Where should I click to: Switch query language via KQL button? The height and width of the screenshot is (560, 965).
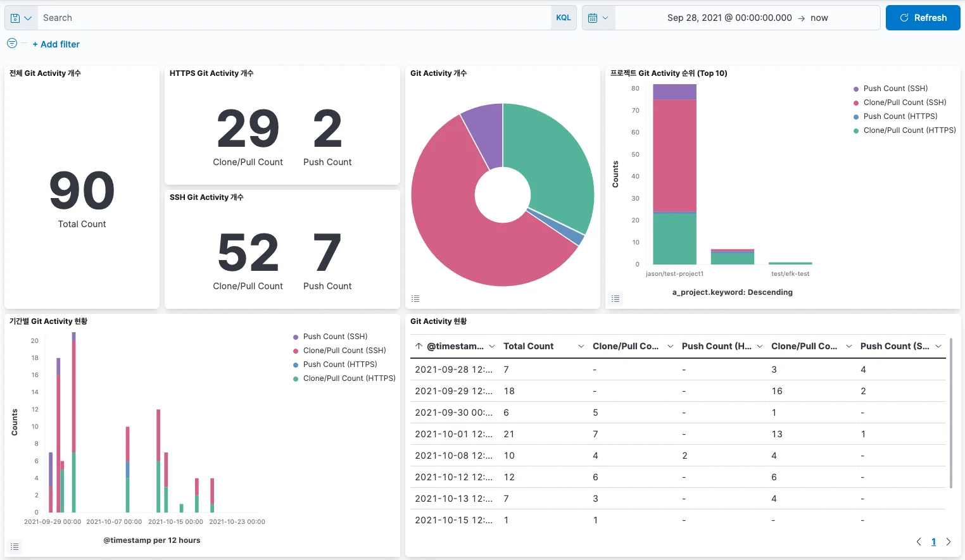tap(563, 18)
